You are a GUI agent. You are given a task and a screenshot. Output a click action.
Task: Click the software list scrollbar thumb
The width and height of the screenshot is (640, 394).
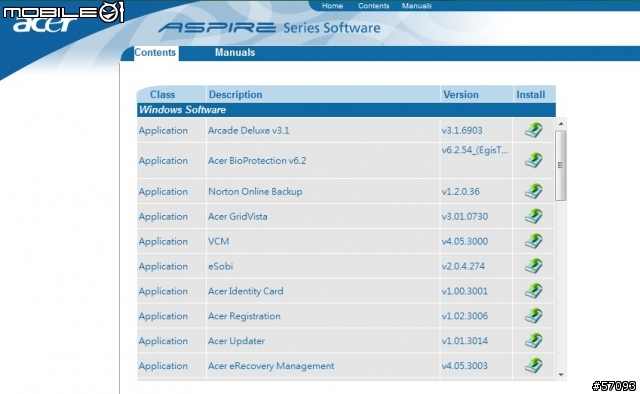pyautogui.click(x=561, y=165)
